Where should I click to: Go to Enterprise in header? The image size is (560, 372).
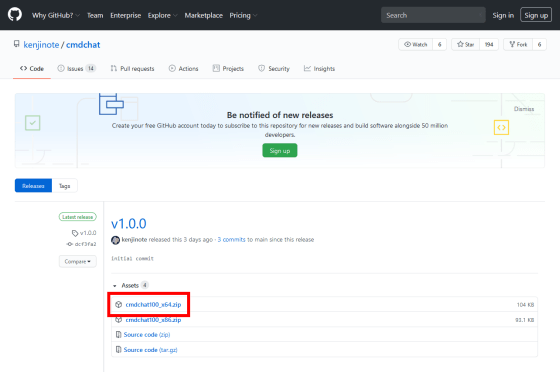coord(125,15)
